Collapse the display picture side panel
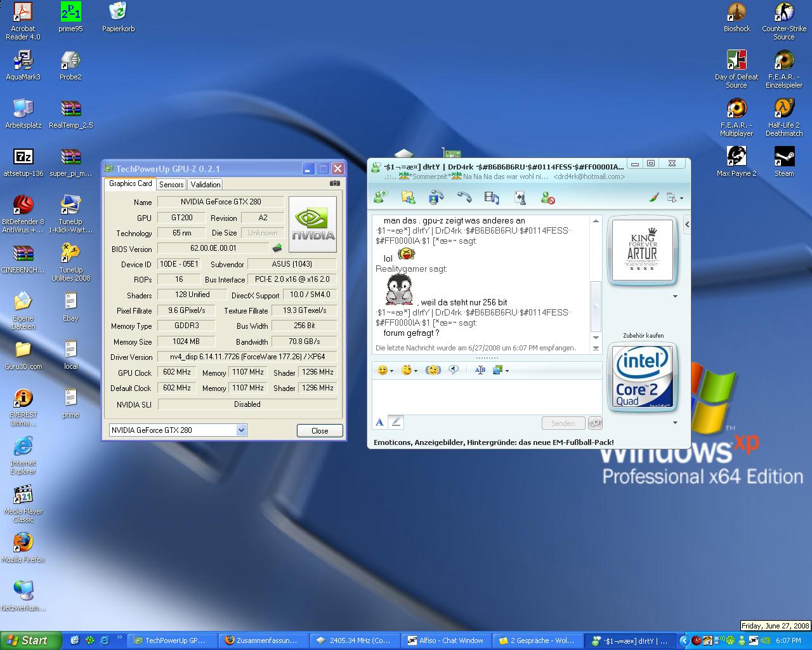 click(x=687, y=224)
